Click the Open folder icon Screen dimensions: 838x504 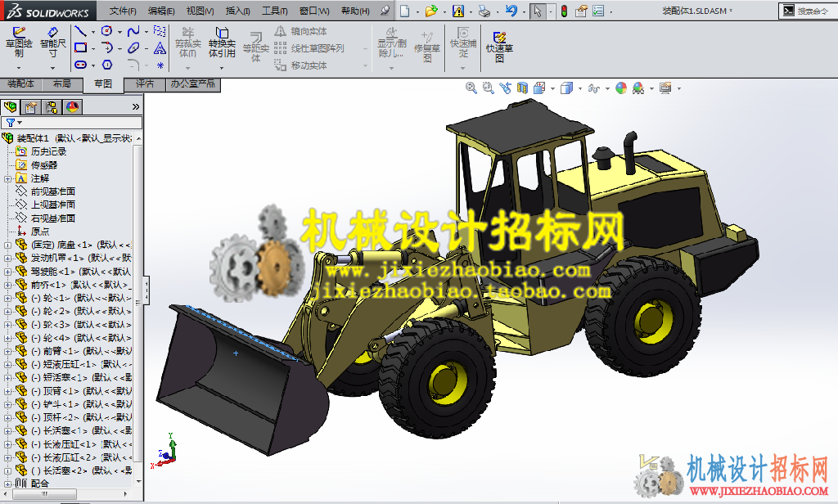431,11
